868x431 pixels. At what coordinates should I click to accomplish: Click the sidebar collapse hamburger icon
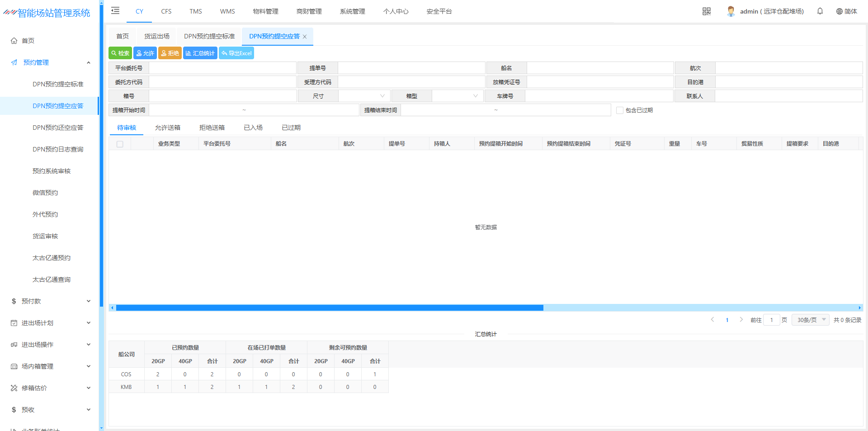click(115, 11)
